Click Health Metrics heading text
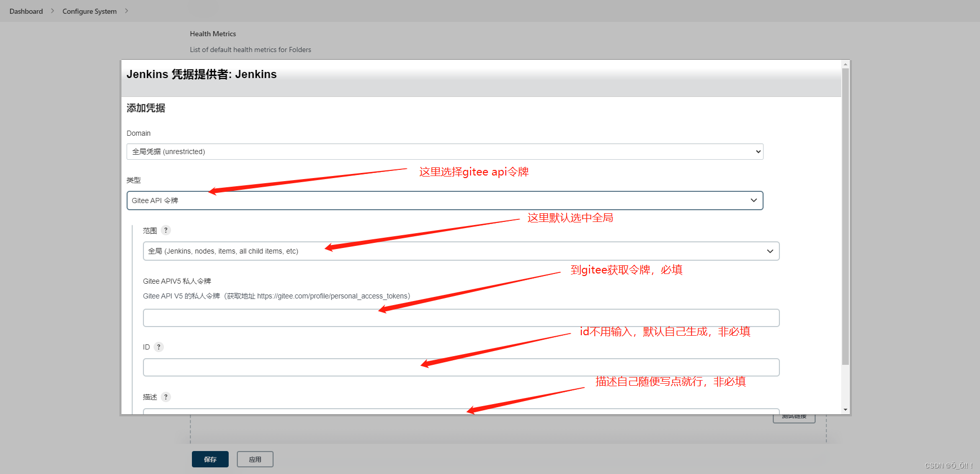The width and height of the screenshot is (980, 474). tap(213, 34)
